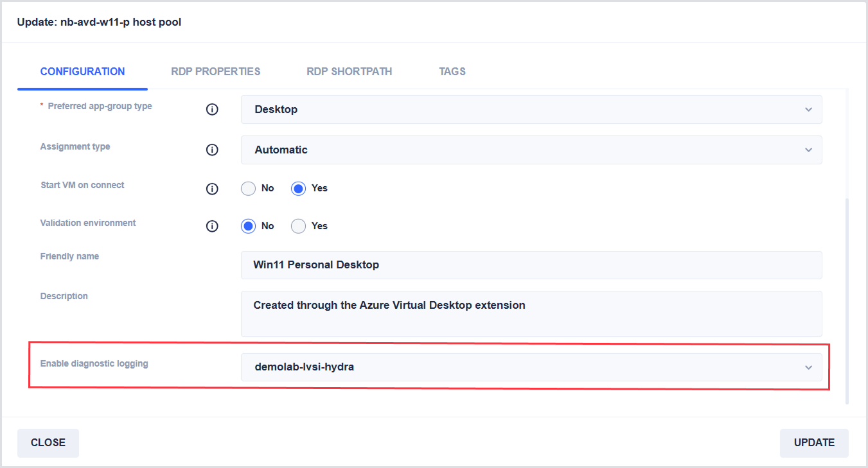Open the Assignment type dropdown
Viewport: 868px width, 468px height.
531,150
